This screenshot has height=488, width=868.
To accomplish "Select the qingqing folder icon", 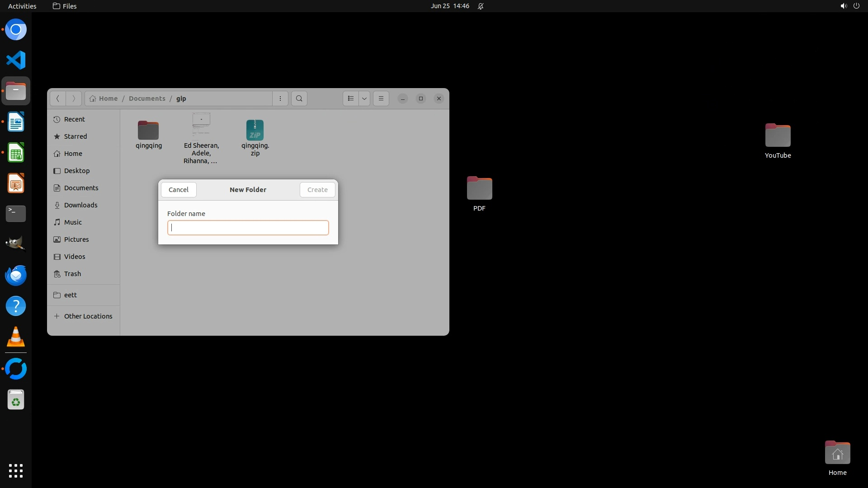I will [x=148, y=130].
